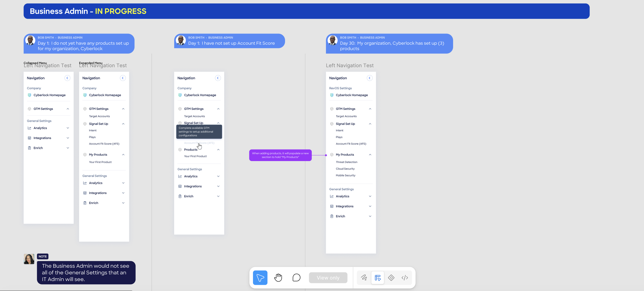This screenshot has width=644, height=291.
Task: Click purple My Products annotation callout
Action: point(280,155)
